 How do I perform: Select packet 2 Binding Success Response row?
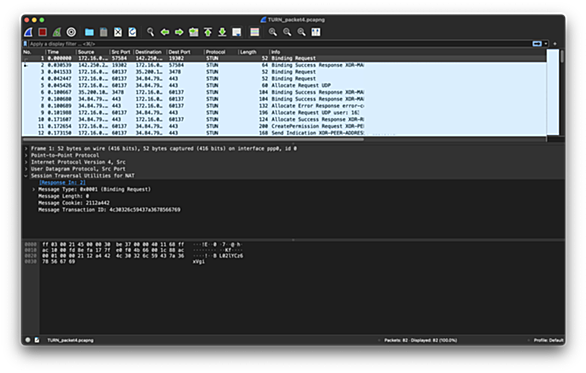(284, 65)
